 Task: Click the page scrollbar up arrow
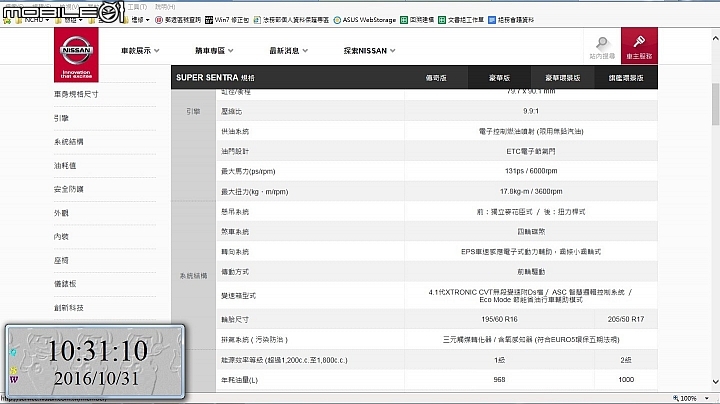[x=715, y=38]
